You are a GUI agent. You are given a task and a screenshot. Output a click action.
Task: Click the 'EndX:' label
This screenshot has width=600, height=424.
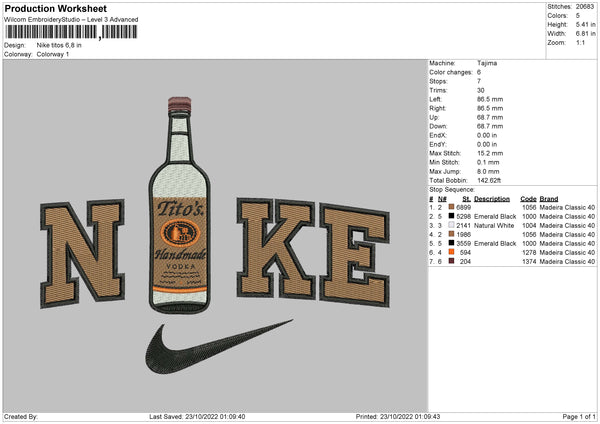click(438, 135)
